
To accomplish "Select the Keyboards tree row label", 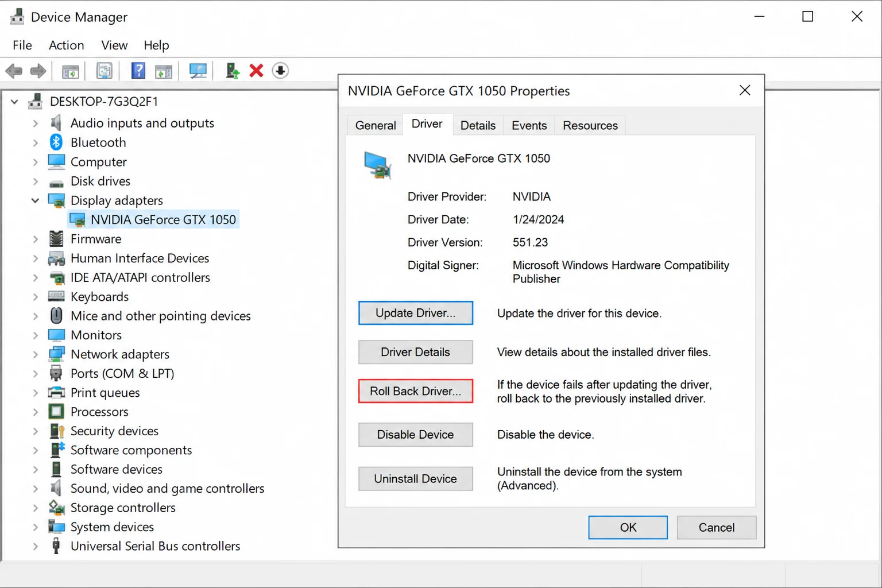I will tap(99, 296).
